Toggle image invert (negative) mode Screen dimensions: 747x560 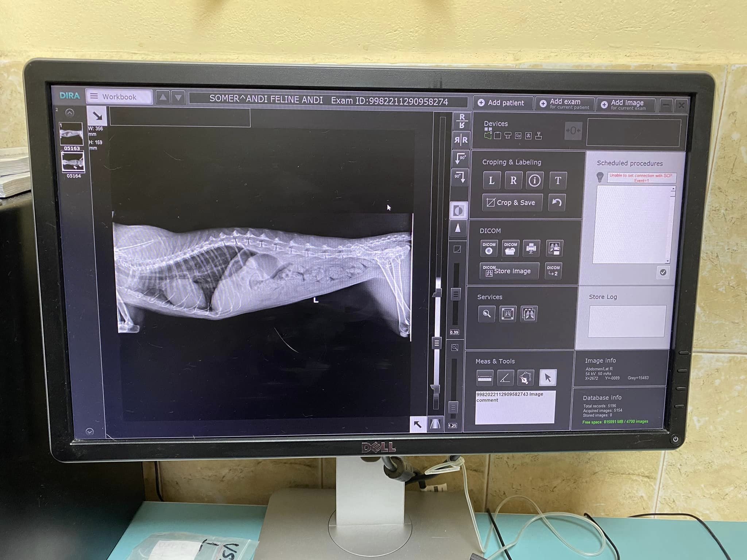(x=458, y=210)
